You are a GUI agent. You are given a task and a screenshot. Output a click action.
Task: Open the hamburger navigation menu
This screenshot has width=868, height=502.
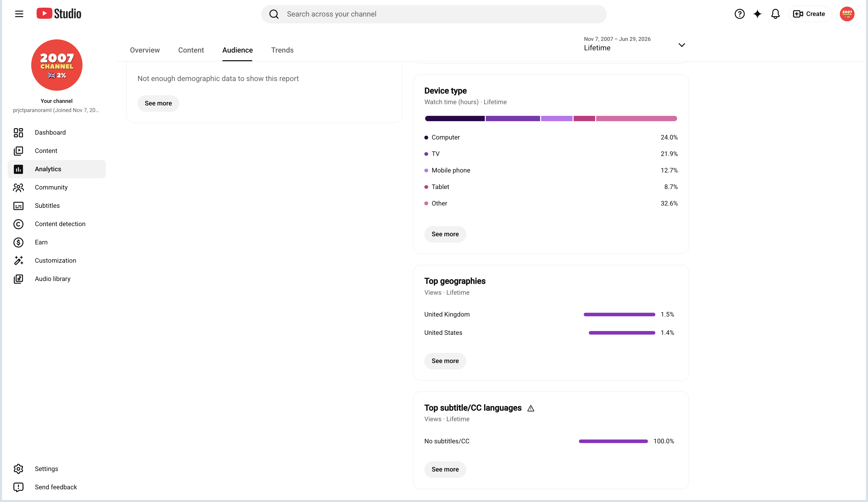click(19, 14)
